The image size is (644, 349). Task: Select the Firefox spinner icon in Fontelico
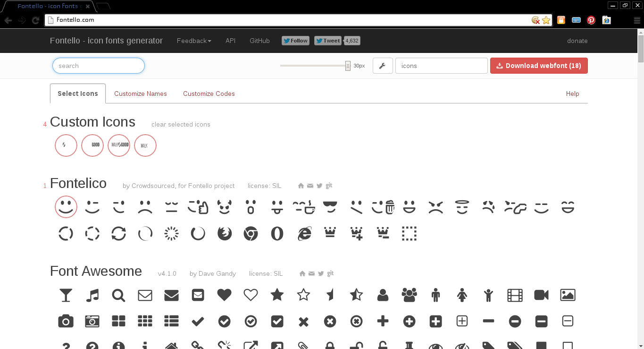coord(224,233)
